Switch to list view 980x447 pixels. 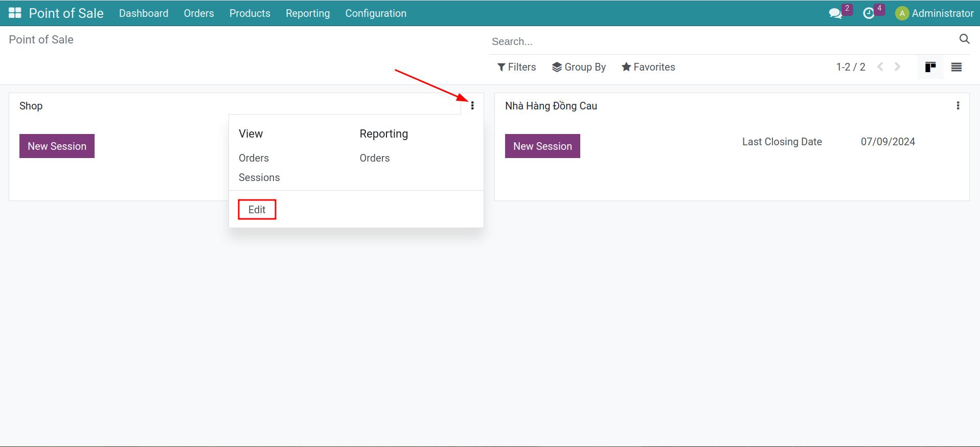(956, 67)
